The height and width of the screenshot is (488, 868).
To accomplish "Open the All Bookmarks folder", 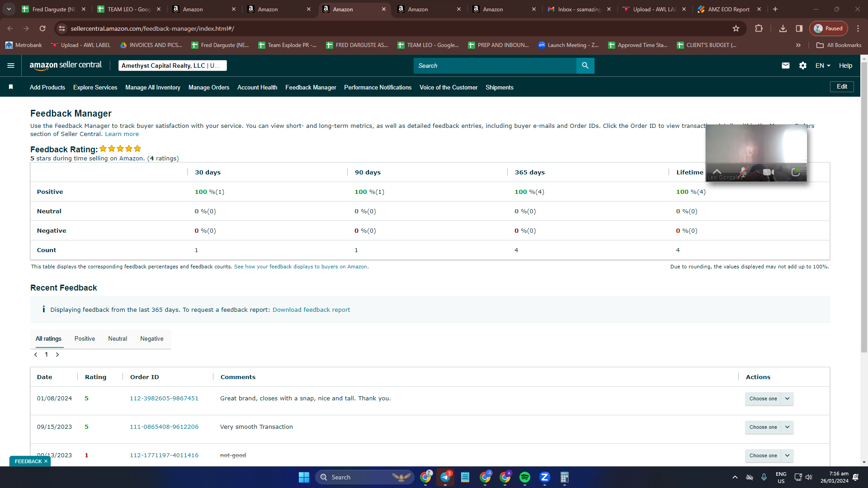I will [839, 45].
